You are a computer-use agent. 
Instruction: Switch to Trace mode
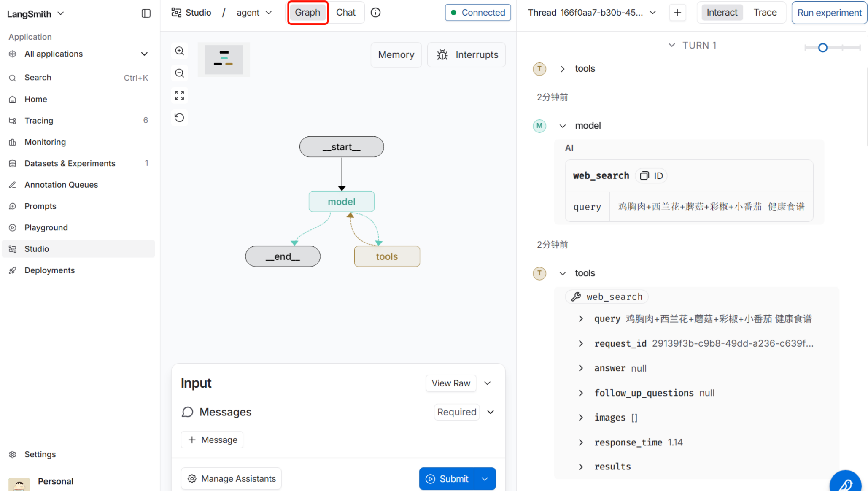click(x=765, y=13)
